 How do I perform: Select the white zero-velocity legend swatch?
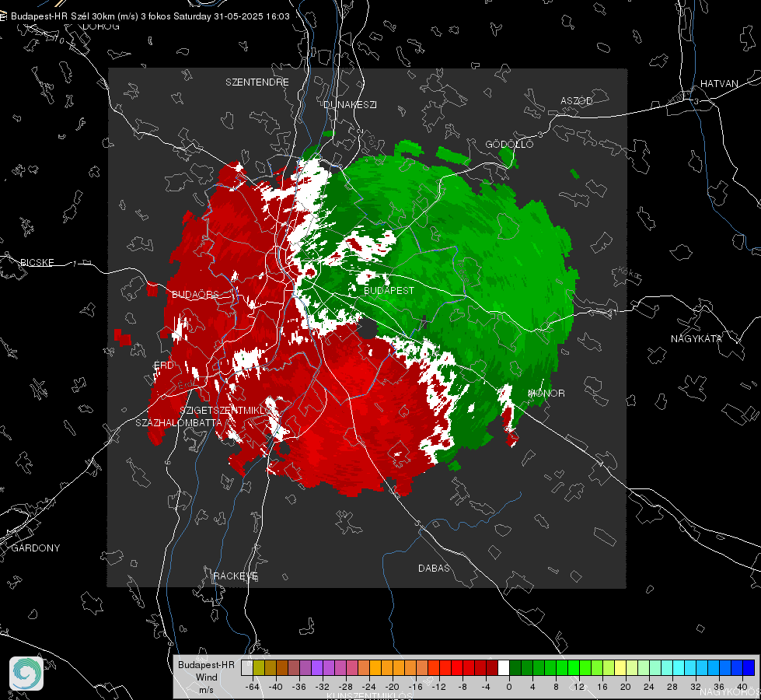click(x=504, y=667)
